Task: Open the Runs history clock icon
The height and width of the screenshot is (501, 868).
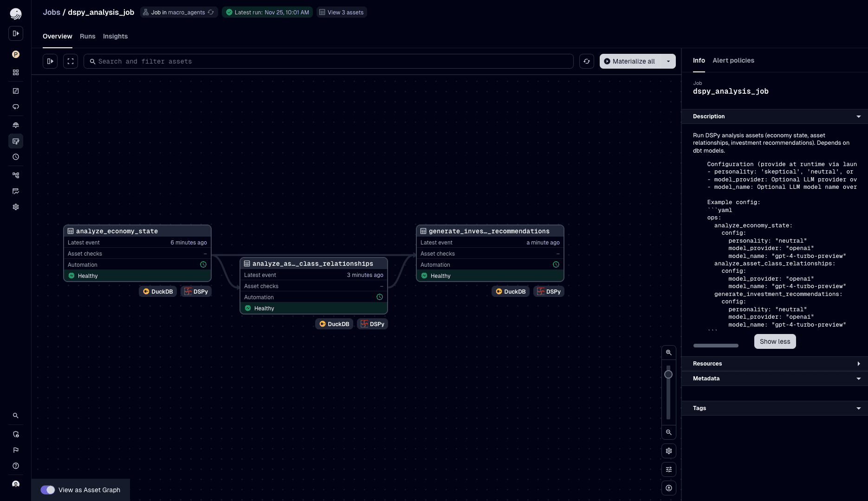Action: [x=16, y=157]
